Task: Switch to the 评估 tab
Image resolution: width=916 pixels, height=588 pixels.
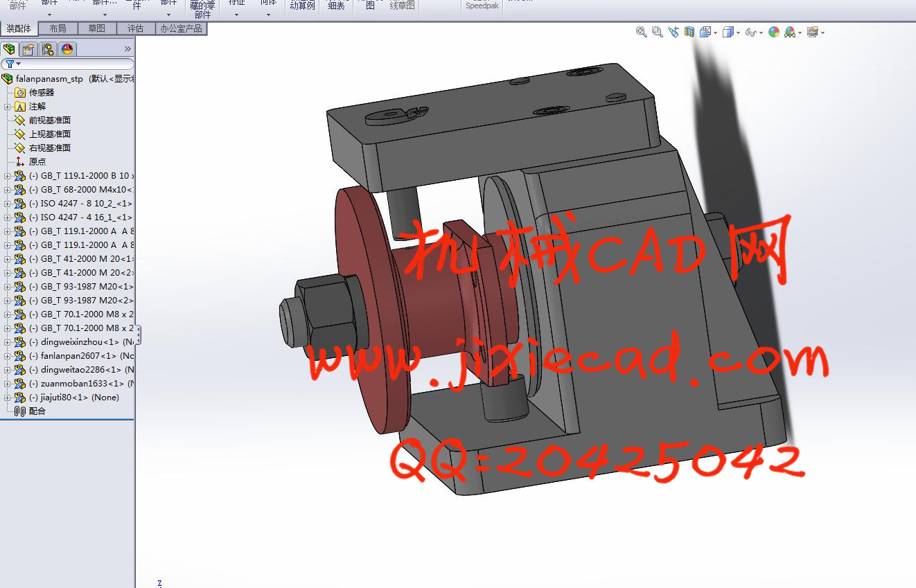Action: tap(136, 28)
